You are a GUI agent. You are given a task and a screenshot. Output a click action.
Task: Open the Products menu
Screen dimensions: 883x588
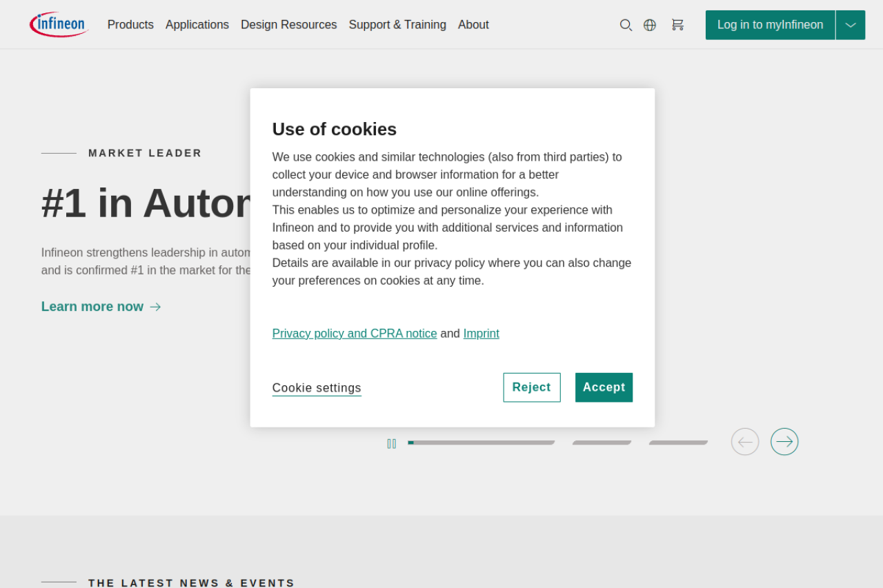click(x=130, y=25)
